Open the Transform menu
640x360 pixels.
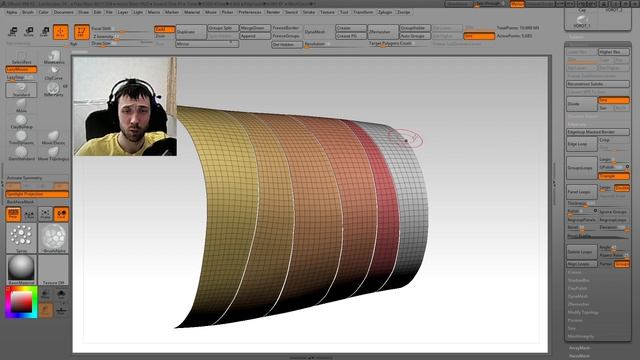point(363,12)
